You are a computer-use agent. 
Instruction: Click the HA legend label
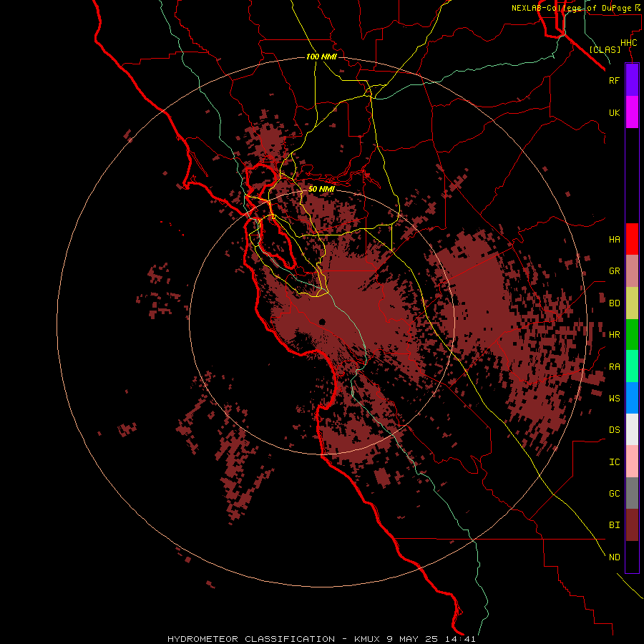[614, 240]
